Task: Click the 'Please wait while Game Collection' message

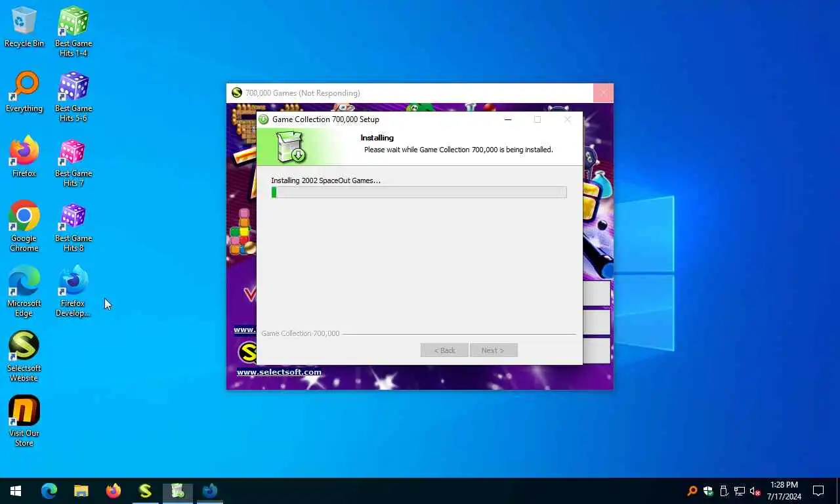Action: [x=459, y=150]
